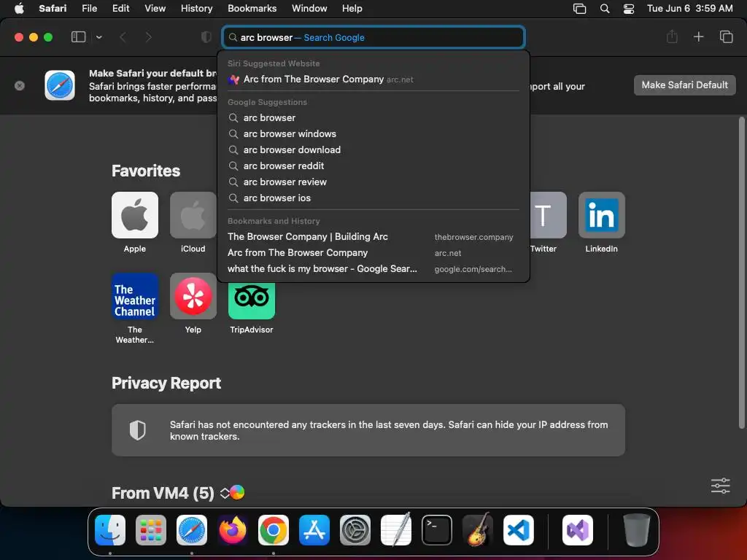Open TextEdit from the Dock
This screenshot has height=560, width=747.
[396, 529]
